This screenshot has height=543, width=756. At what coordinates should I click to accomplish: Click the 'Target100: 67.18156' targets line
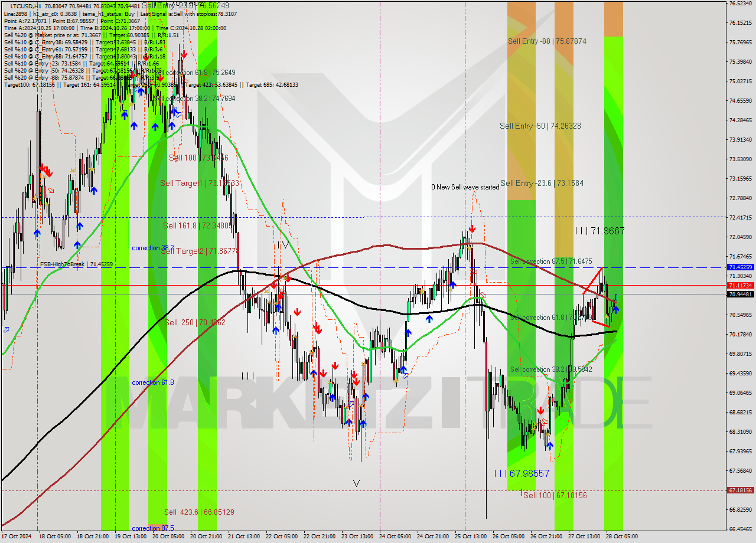[x=151, y=85]
